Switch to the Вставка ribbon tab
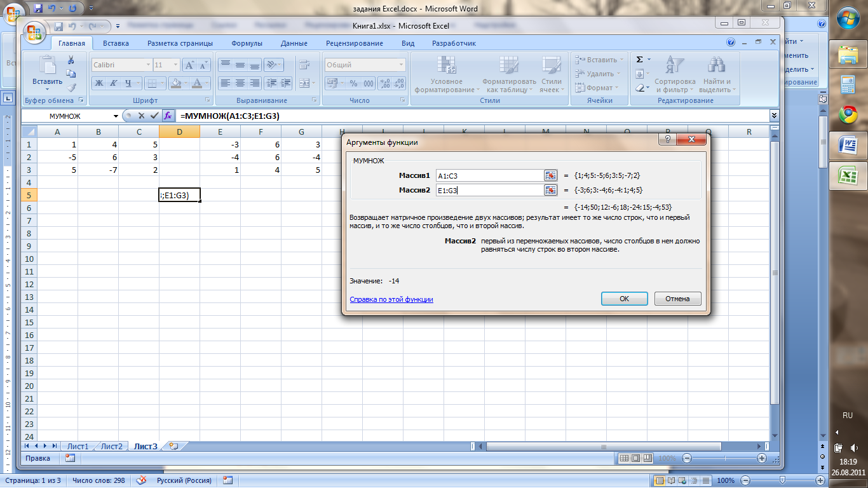 click(116, 43)
